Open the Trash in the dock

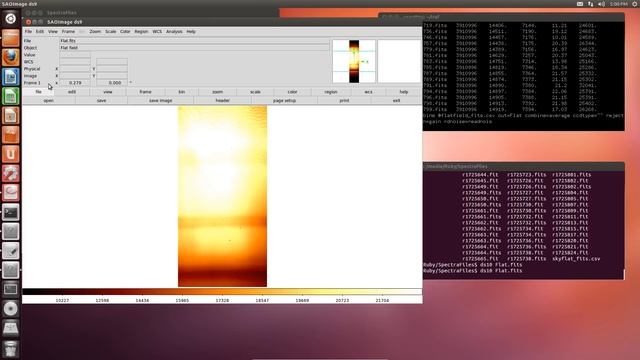coord(11,348)
